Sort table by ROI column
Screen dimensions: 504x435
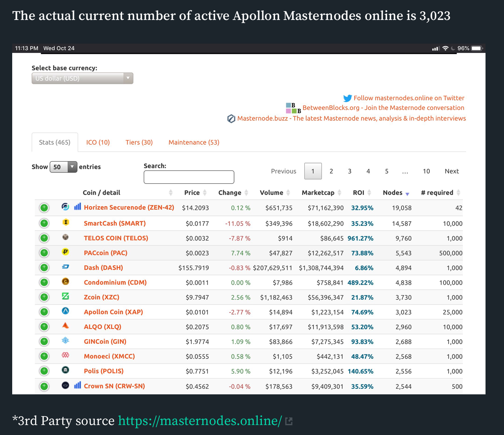362,193
